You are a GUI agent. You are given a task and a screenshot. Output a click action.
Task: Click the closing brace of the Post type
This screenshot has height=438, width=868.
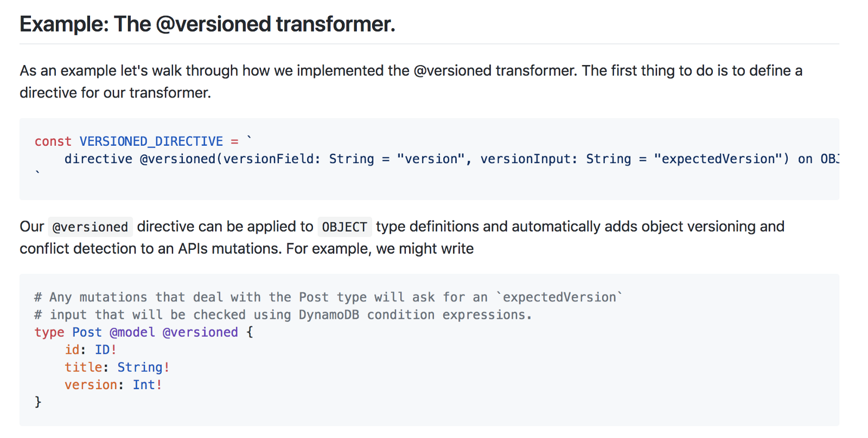coord(38,402)
